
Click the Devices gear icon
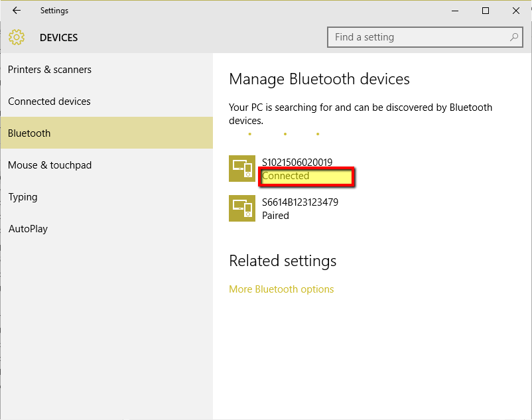[x=17, y=38]
